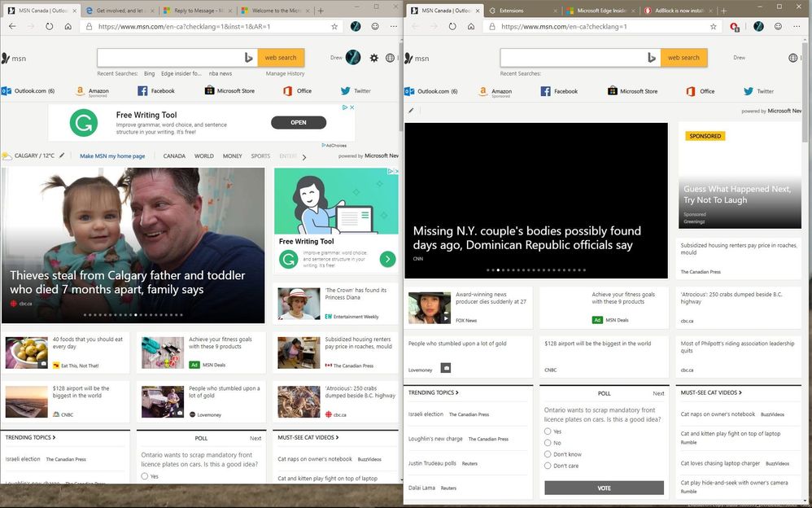Image resolution: width=812 pixels, height=508 pixels.
Task: Open Twitter shortcut in right window
Action: tap(758, 91)
